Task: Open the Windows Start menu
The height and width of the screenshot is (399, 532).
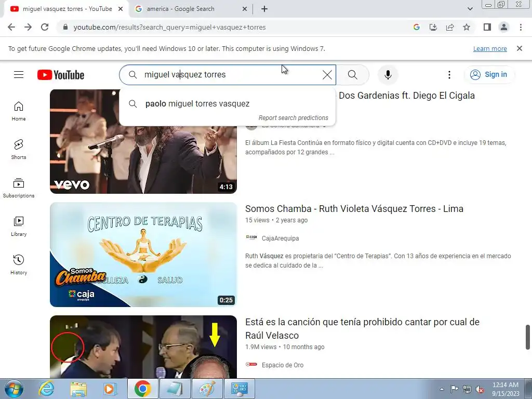Action: coord(14,389)
